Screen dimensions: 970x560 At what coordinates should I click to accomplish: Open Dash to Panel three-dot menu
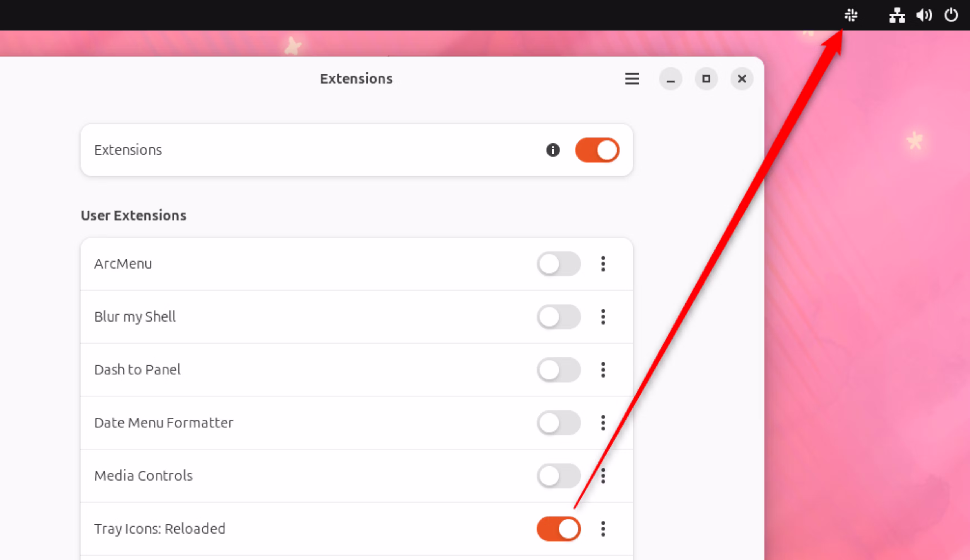coord(603,370)
